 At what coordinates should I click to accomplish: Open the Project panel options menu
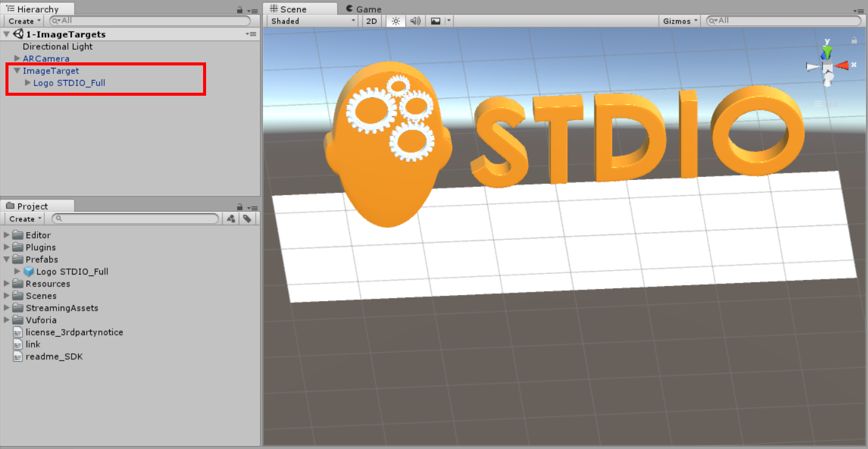click(252, 207)
